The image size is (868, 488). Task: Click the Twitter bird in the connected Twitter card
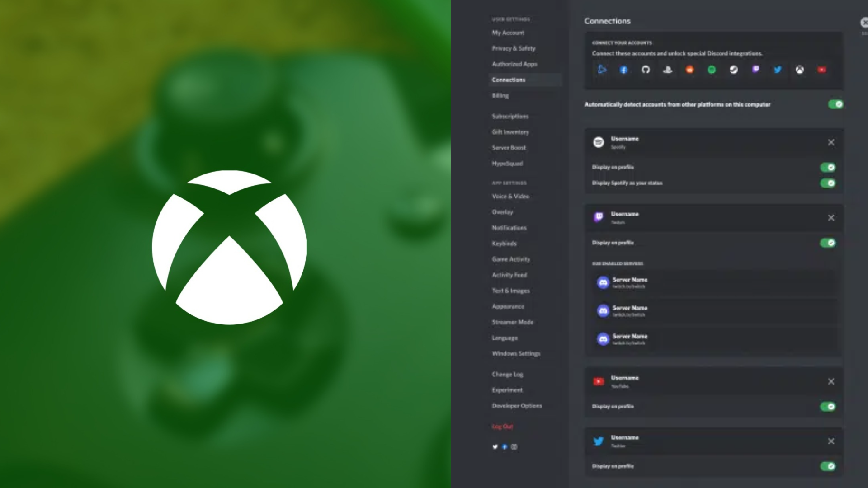pyautogui.click(x=599, y=441)
